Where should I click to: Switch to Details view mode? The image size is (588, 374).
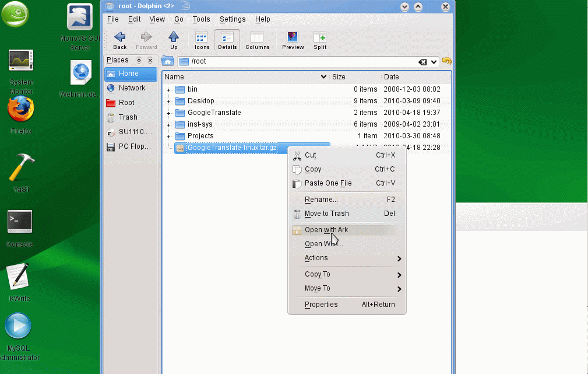pos(227,41)
